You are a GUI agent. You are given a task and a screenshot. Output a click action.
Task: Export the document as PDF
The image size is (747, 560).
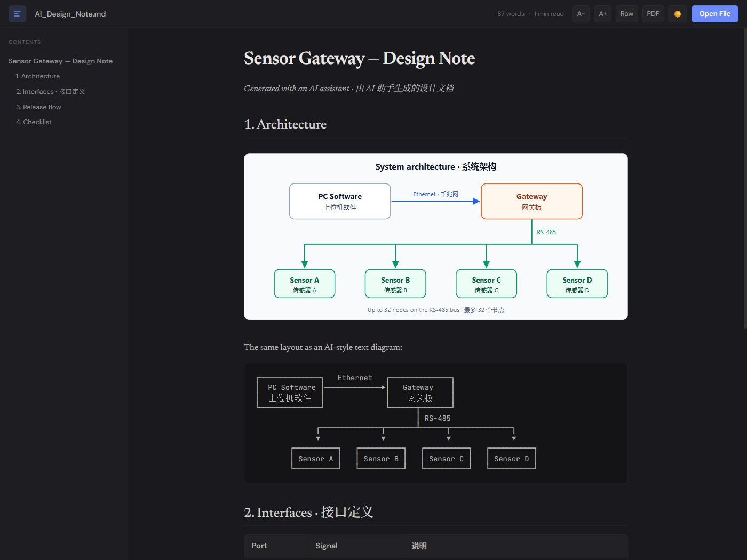(653, 14)
